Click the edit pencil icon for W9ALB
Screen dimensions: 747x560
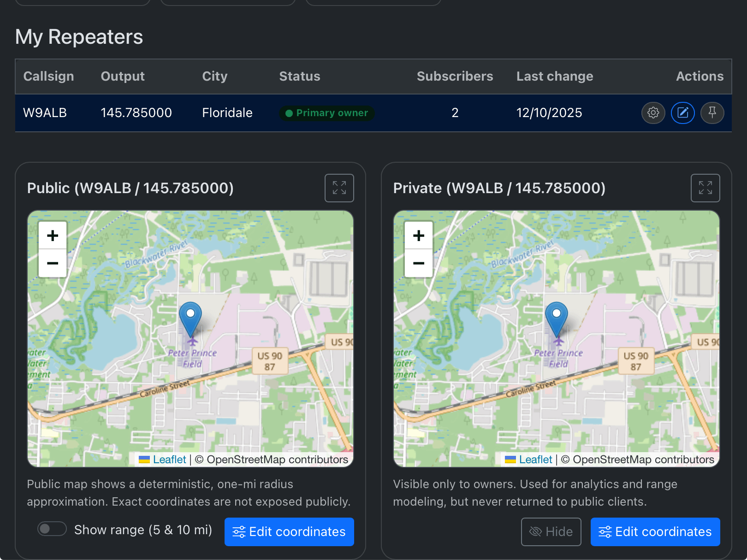[x=682, y=113]
